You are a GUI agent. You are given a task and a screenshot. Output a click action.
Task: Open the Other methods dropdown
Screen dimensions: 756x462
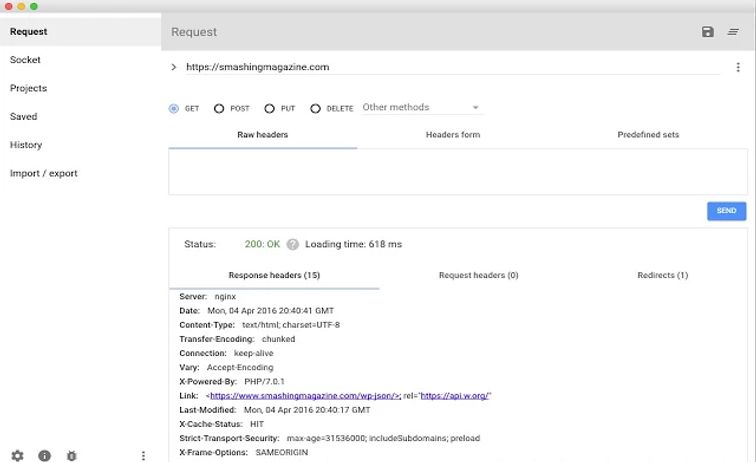click(420, 107)
